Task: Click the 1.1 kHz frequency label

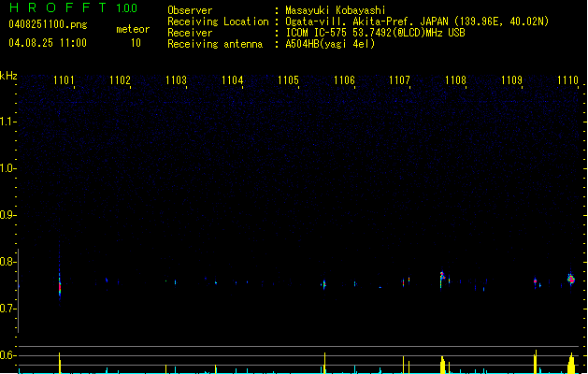Action: tap(7, 122)
